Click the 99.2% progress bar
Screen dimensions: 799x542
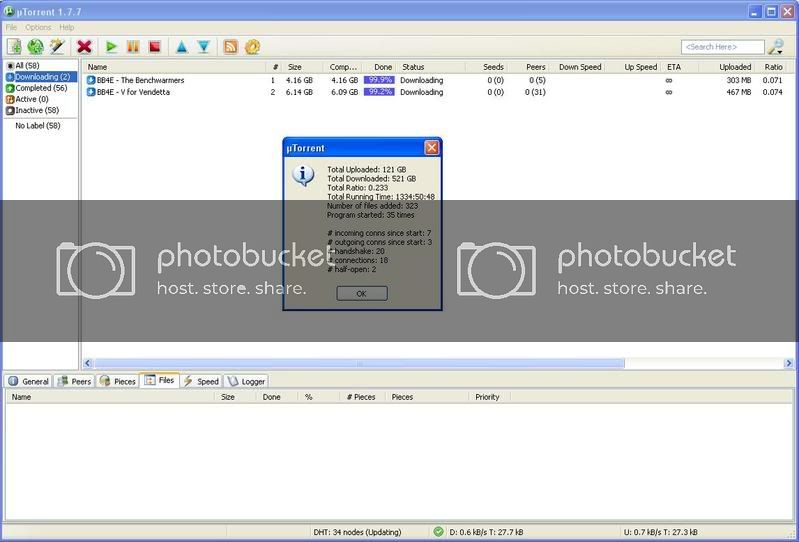pyautogui.click(x=379, y=92)
